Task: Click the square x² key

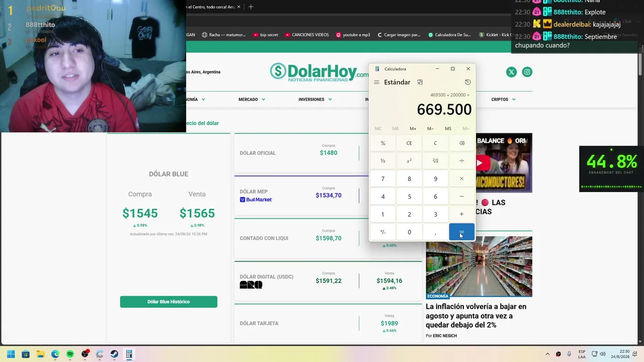Action: 409,161
